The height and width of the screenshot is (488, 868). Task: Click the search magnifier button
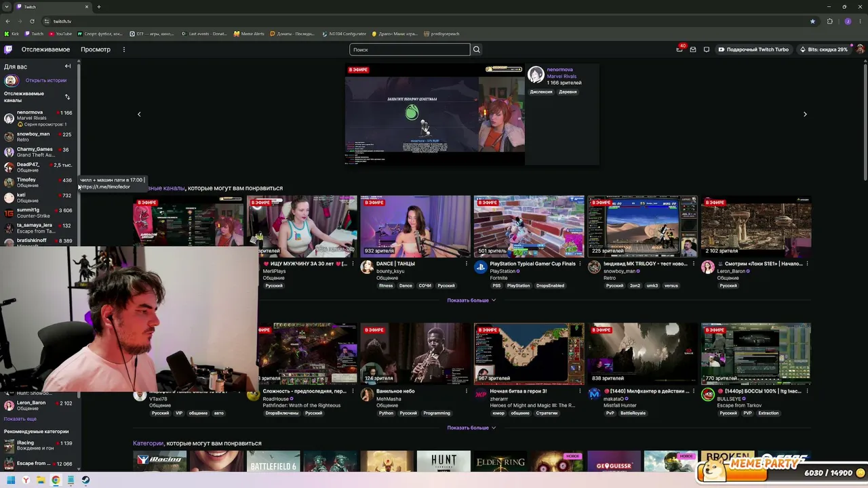tap(477, 49)
